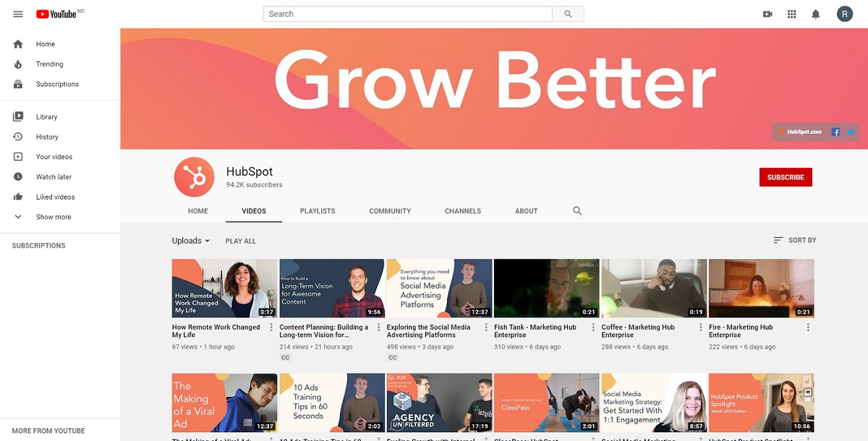Click the Watch later clock icon
The image size is (868, 441).
tap(19, 177)
